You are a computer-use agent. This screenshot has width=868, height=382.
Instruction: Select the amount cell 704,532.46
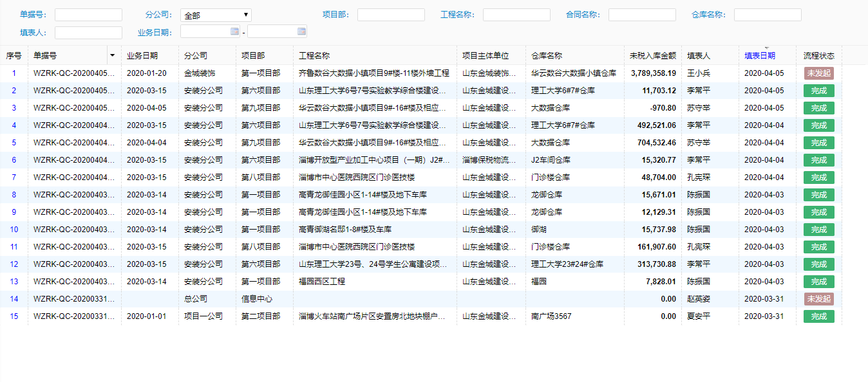click(656, 143)
